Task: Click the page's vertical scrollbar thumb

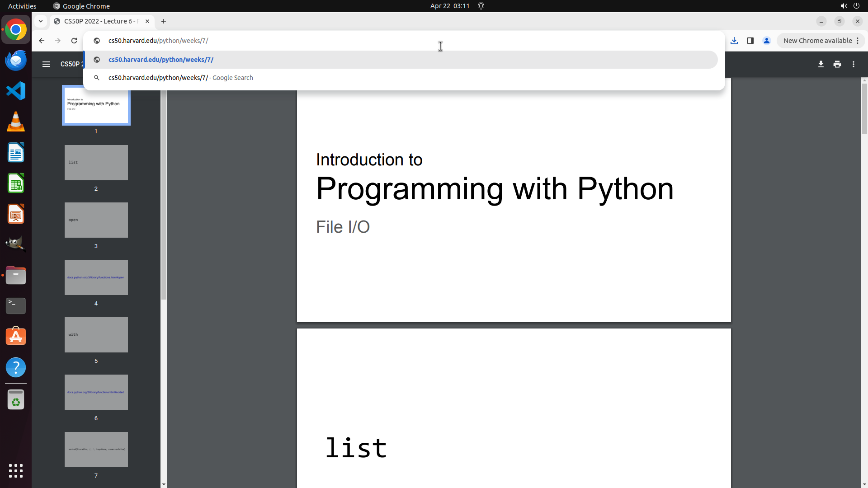Action: (x=864, y=108)
